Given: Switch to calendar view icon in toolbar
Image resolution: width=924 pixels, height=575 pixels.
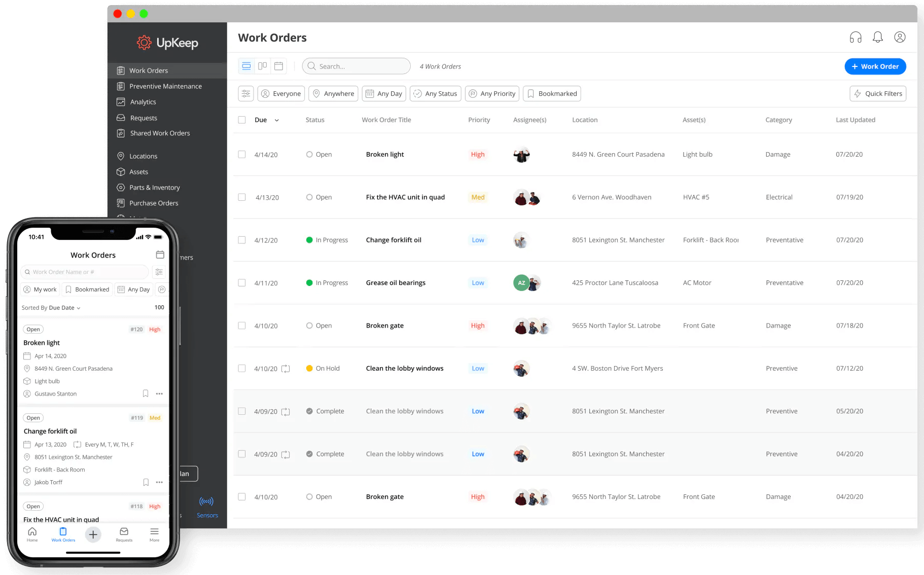Looking at the screenshot, I should (x=279, y=66).
